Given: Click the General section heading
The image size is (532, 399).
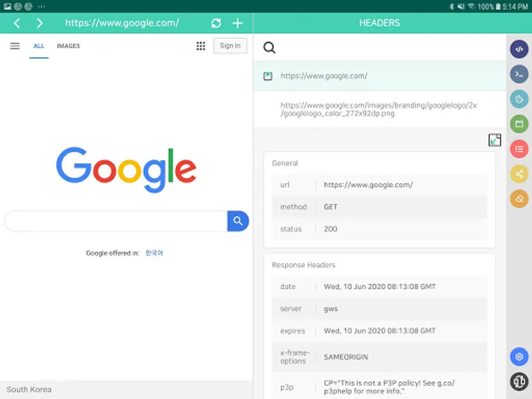Looking at the screenshot, I should point(285,163).
